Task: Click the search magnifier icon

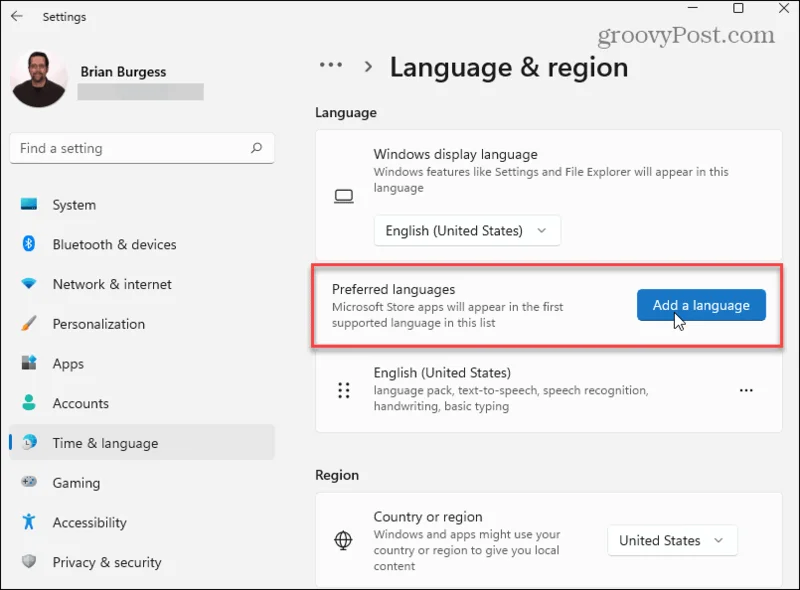Action: click(x=256, y=148)
